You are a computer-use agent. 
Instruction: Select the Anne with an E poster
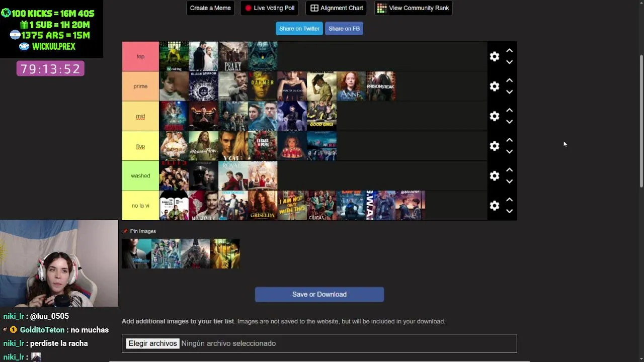(351, 86)
